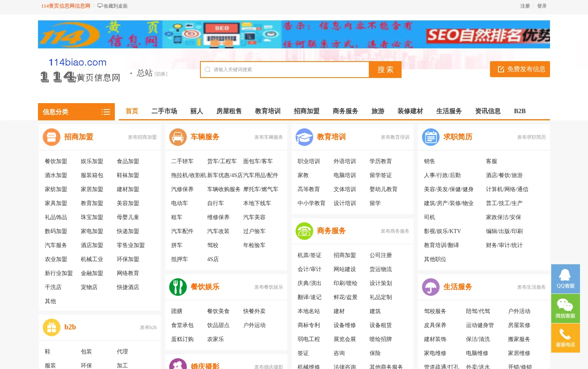Image resolution: width=588 pixels, height=369 pixels.
Task: Open 销售 job category
Action: pos(430,162)
